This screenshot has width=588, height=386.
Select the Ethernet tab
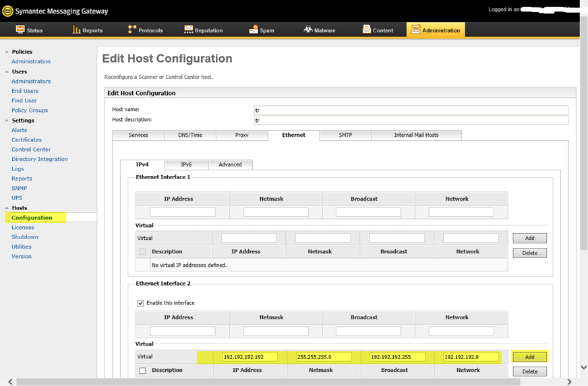pyautogui.click(x=293, y=135)
